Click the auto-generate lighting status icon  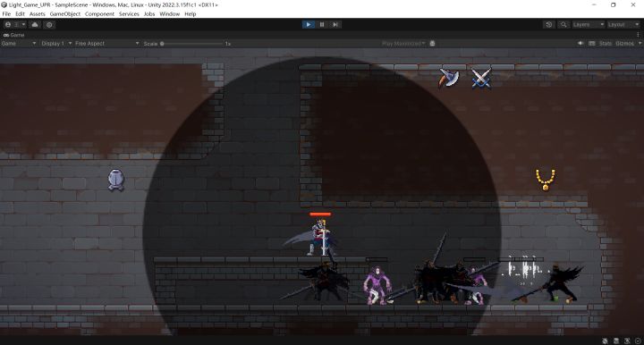[x=627, y=341]
